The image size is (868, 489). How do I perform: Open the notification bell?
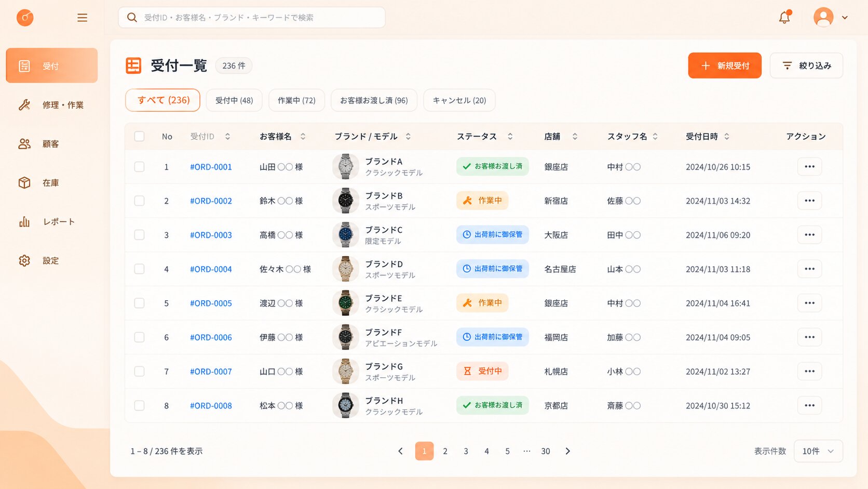pos(784,17)
